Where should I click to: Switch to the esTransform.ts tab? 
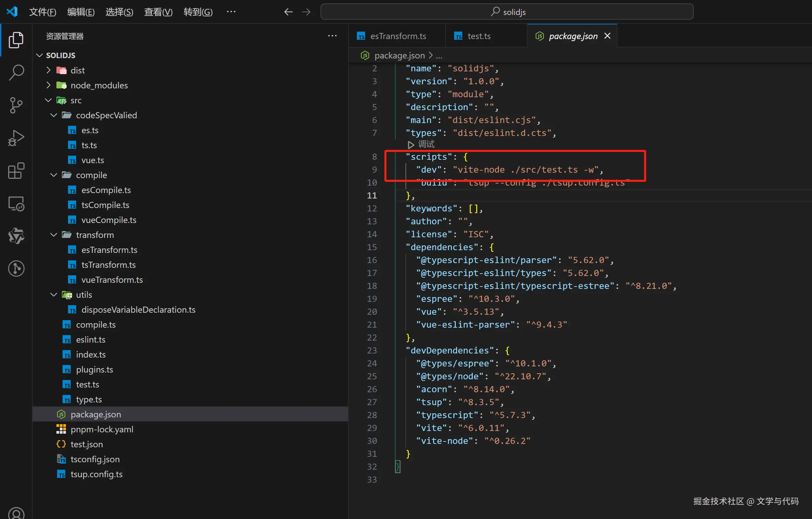pyautogui.click(x=398, y=36)
